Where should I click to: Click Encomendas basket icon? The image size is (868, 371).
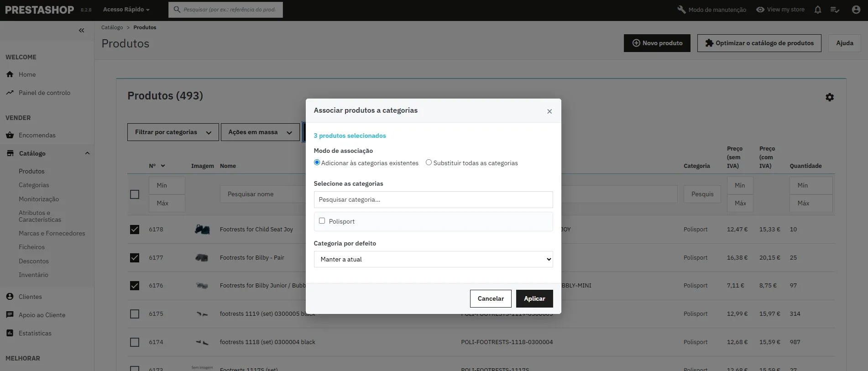10,135
